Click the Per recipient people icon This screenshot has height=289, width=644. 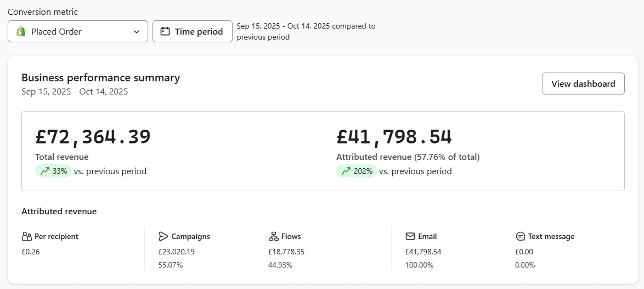click(26, 236)
